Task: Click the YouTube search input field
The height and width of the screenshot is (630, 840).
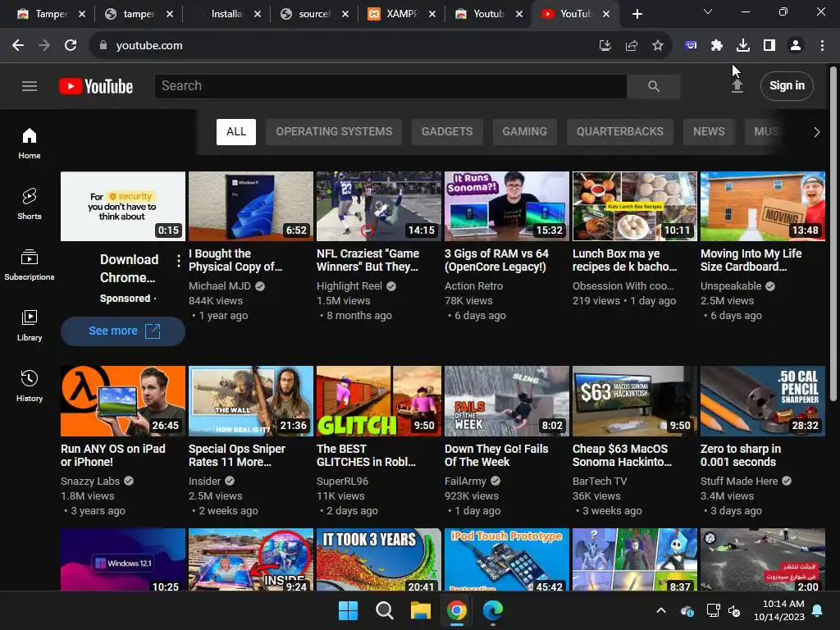Action: (390, 85)
